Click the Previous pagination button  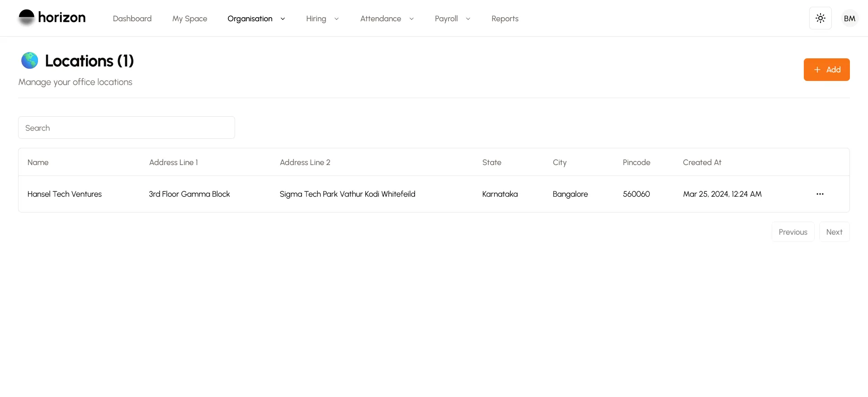(793, 232)
